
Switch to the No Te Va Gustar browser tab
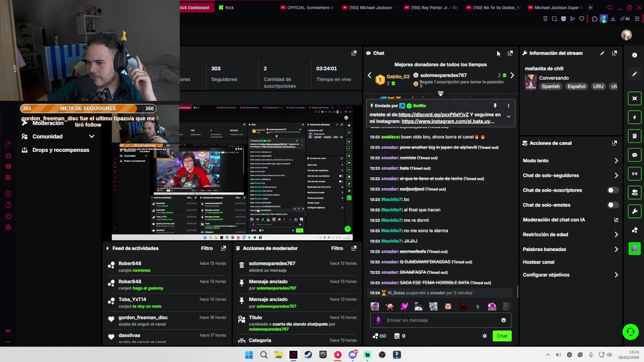pyautogui.click(x=493, y=8)
